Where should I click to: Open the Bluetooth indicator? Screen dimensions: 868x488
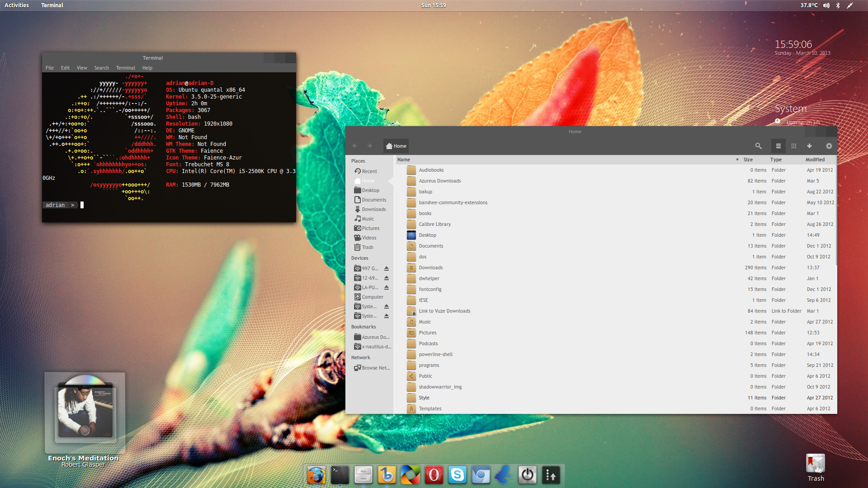[x=838, y=5]
